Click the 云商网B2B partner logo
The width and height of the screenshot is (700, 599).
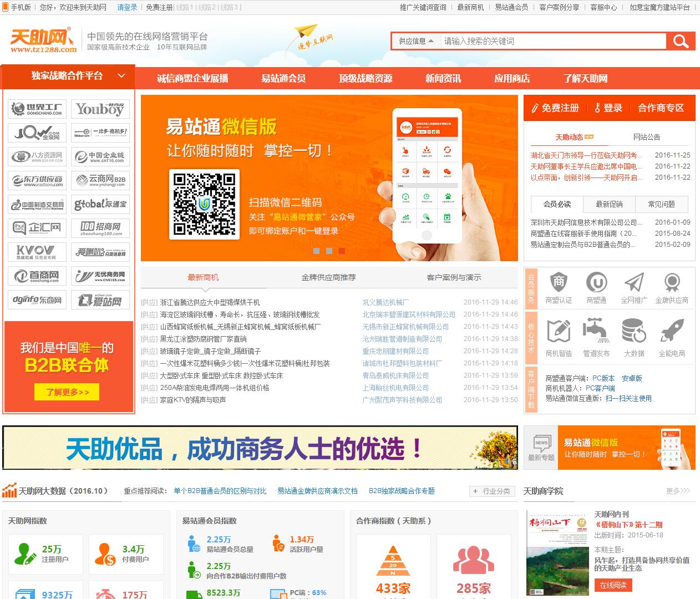tap(100, 180)
